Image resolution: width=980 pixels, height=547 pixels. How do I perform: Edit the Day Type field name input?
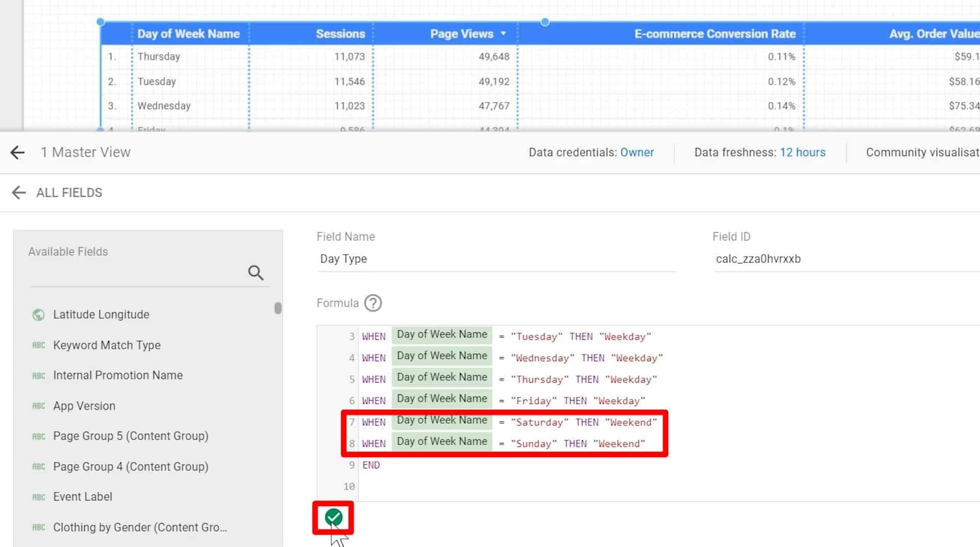344,259
